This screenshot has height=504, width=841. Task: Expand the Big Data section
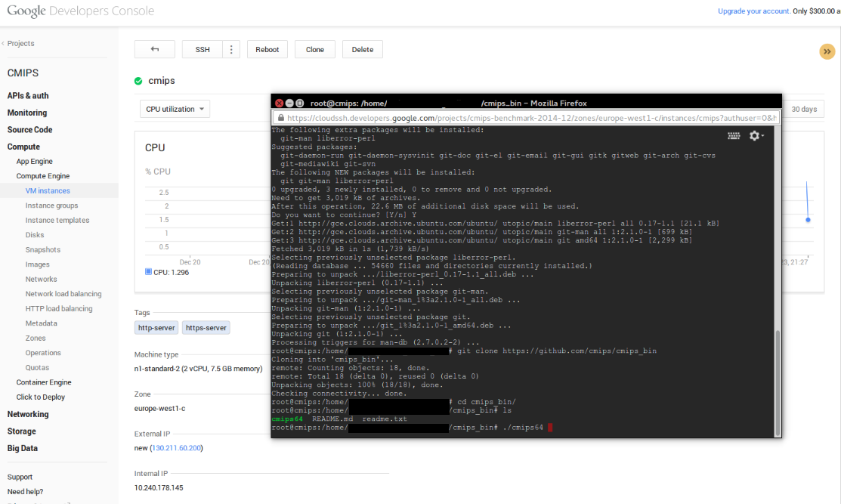[23, 449]
